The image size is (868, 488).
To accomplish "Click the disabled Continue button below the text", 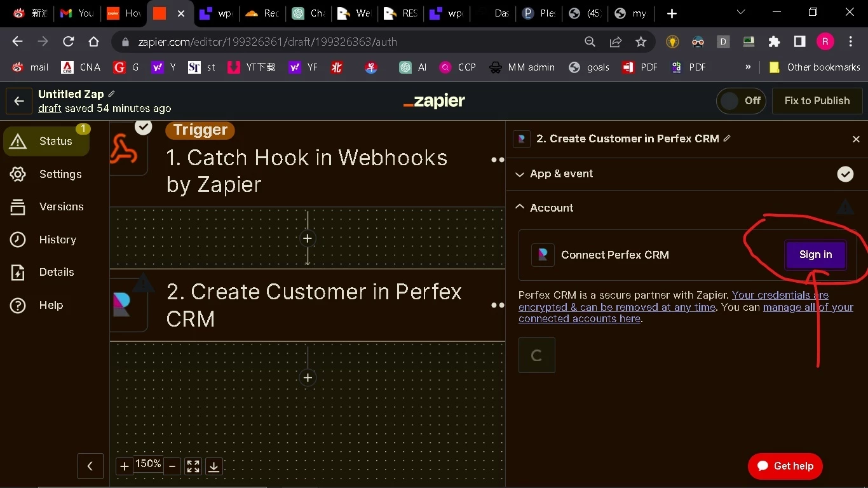I will pyautogui.click(x=537, y=355).
